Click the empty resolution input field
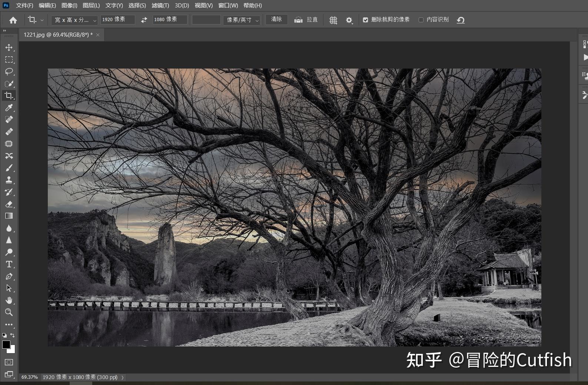 [206, 20]
